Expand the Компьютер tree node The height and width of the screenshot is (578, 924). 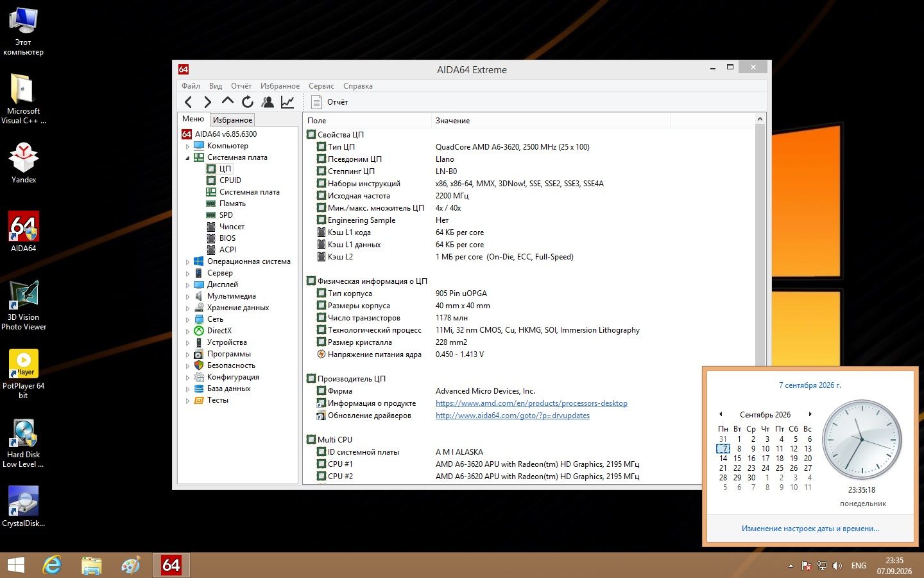(x=187, y=146)
